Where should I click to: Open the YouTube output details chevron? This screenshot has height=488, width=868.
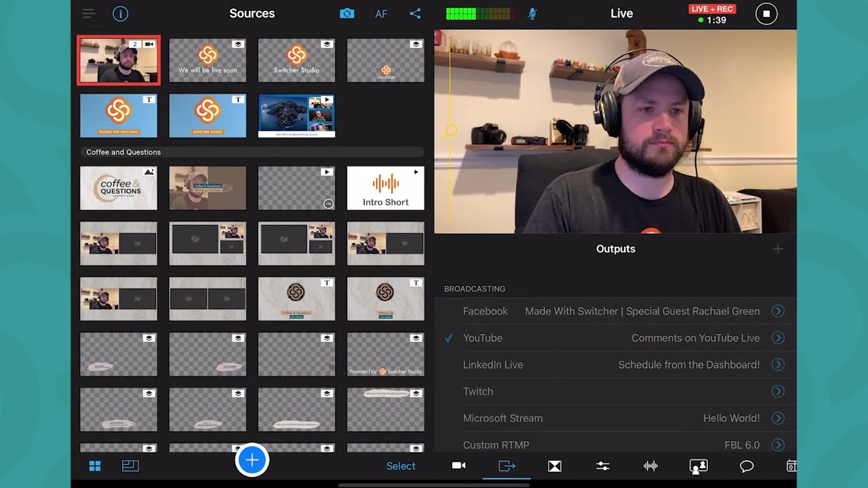[778, 338]
